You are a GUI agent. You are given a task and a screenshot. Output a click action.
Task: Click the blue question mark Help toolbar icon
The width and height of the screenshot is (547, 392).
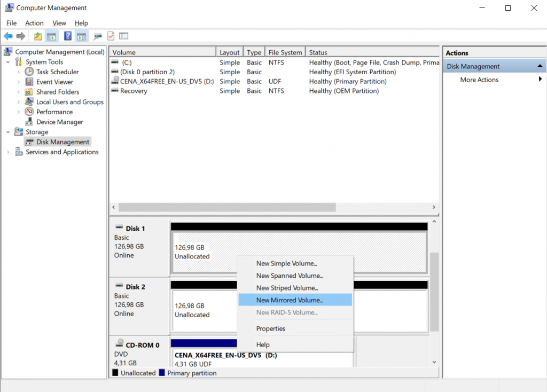point(68,36)
